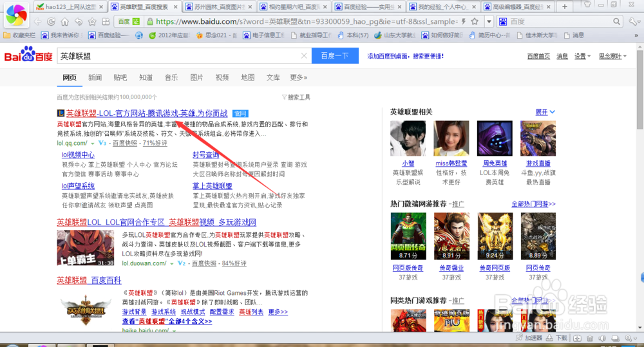Viewport: 644px width, 347px height.
Task: Click the browser back arrow button
Action: 38,21
